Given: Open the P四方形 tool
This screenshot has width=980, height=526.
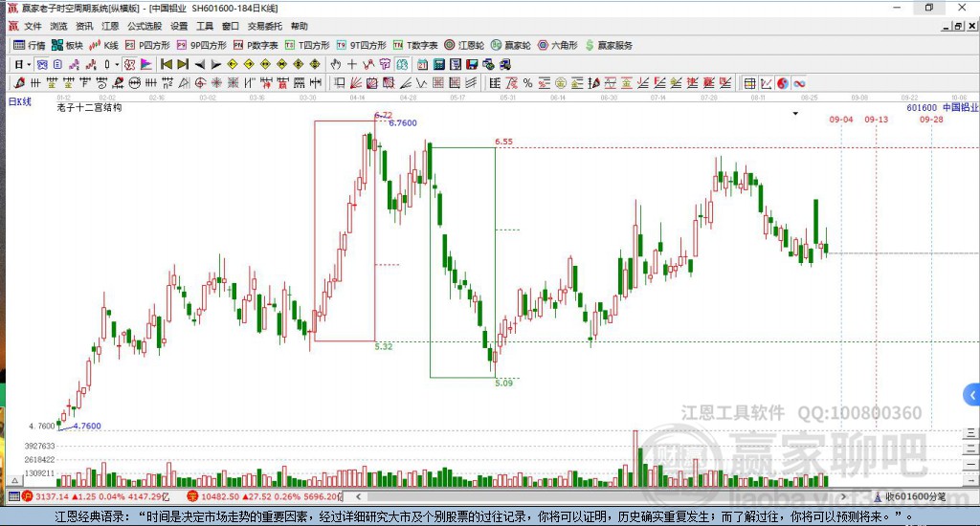Looking at the screenshot, I should tap(147, 45).
